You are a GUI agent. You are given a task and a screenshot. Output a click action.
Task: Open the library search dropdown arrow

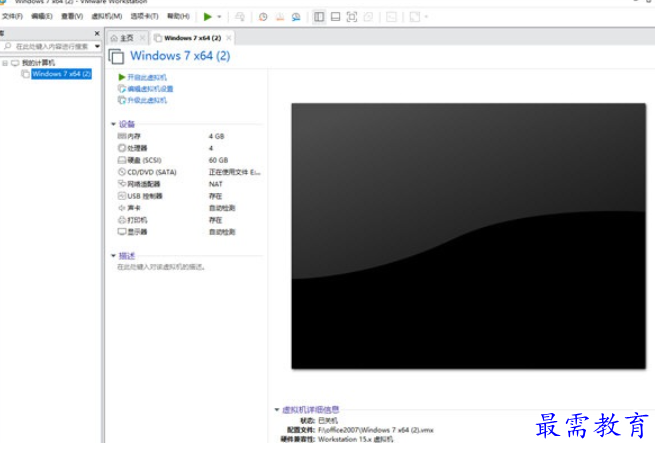pos(97,46)
